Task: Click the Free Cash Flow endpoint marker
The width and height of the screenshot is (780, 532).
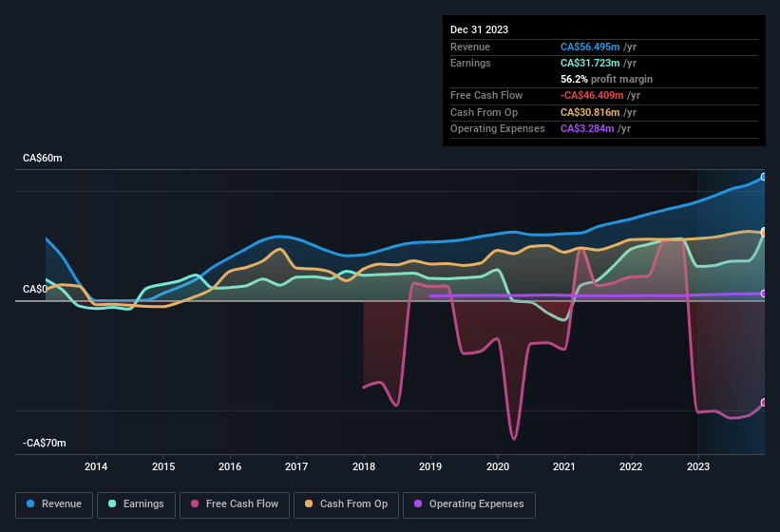Action: click(x=764, y=403)
